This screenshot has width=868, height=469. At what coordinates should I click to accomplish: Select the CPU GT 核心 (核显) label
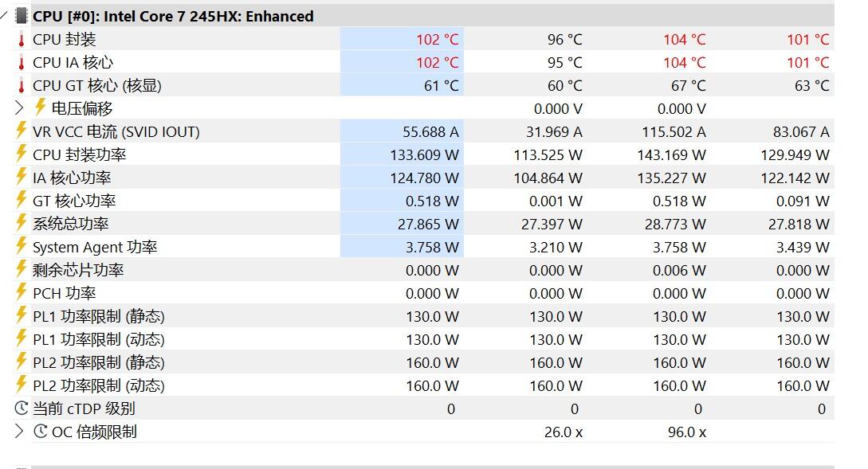click(x=97, y=86)
